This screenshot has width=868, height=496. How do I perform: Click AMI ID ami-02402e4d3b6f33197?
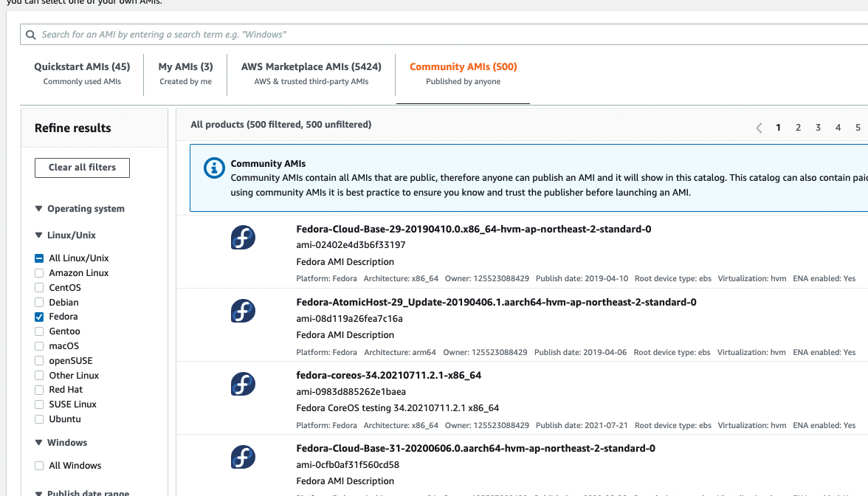[x=351, y=245]
